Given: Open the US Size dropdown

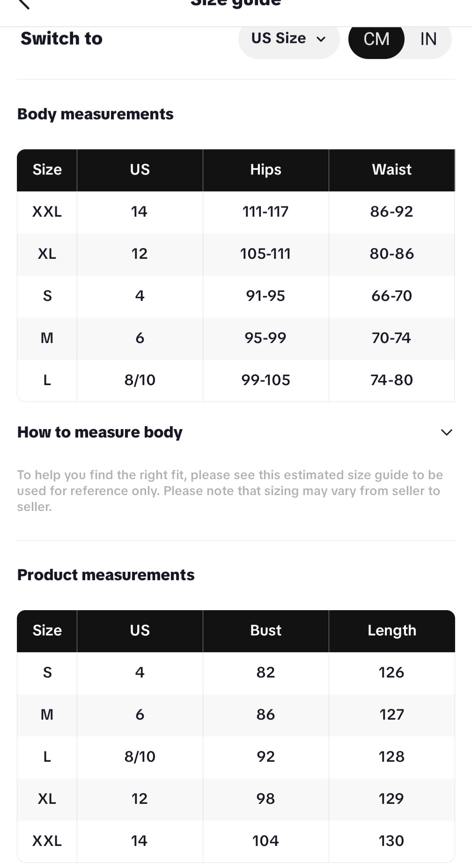Looking at the screenshot, I should coord(288,39).
